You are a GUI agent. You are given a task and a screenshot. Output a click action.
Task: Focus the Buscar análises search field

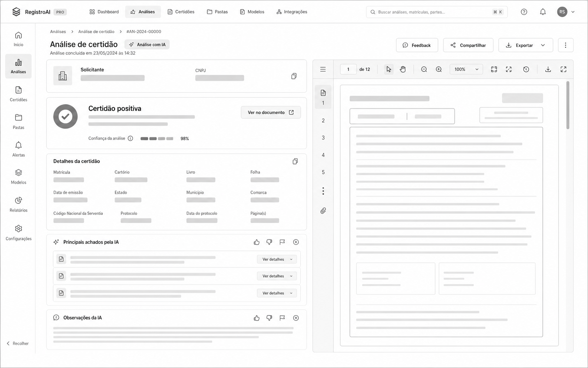pyautogui.click(x=437, y=12)
